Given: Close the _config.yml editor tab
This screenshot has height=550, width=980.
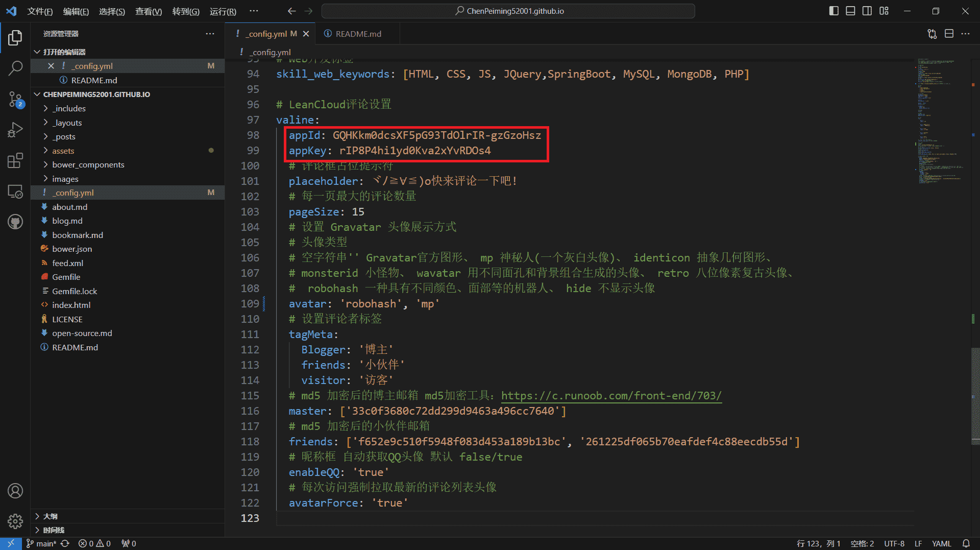Looking at the screenshot, I should pos(306,34).
